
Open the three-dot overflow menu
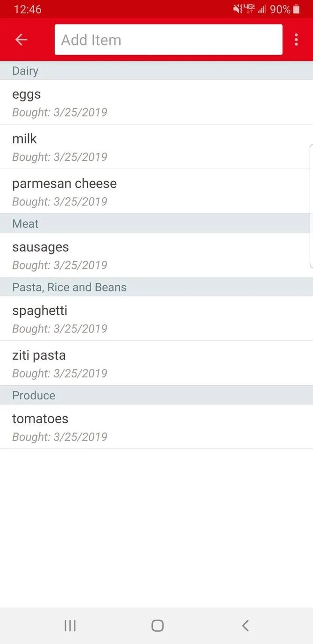(x=296, y=39)
